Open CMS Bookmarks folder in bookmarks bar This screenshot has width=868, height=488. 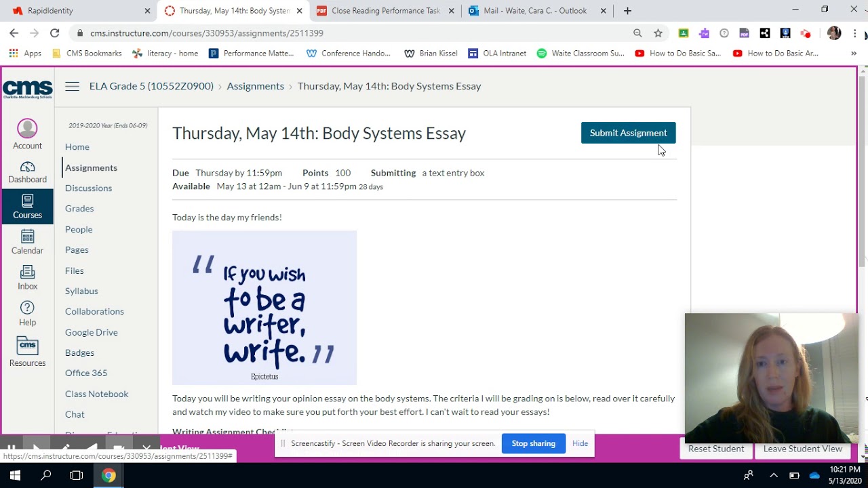pos(87,53)
